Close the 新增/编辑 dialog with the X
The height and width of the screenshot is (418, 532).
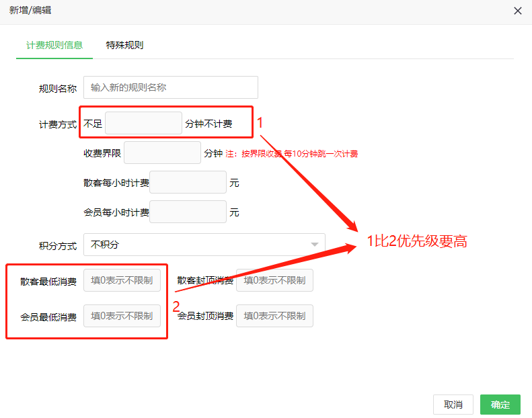(517, 11)
